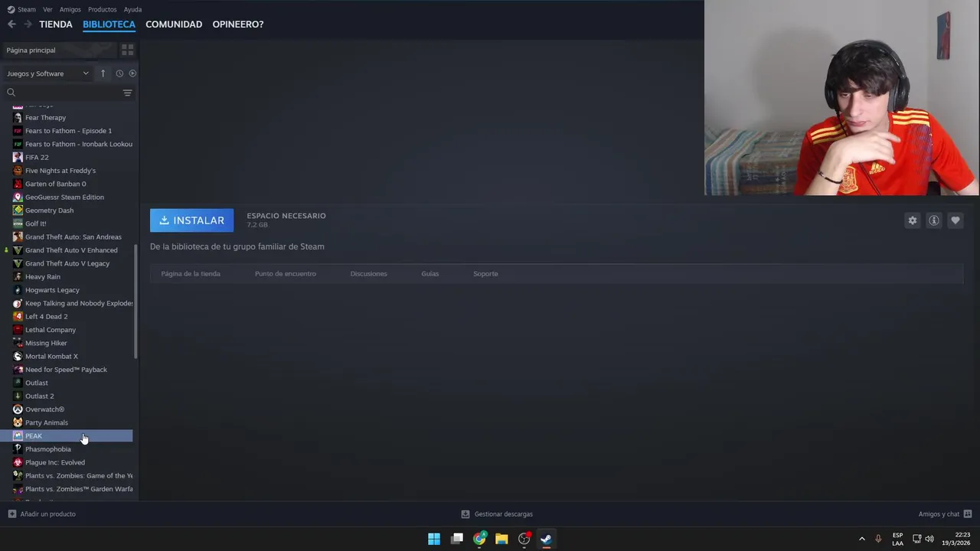Click Party Animals game icon
The height and width of the screenshot is (551, 980).
(18, 422)
